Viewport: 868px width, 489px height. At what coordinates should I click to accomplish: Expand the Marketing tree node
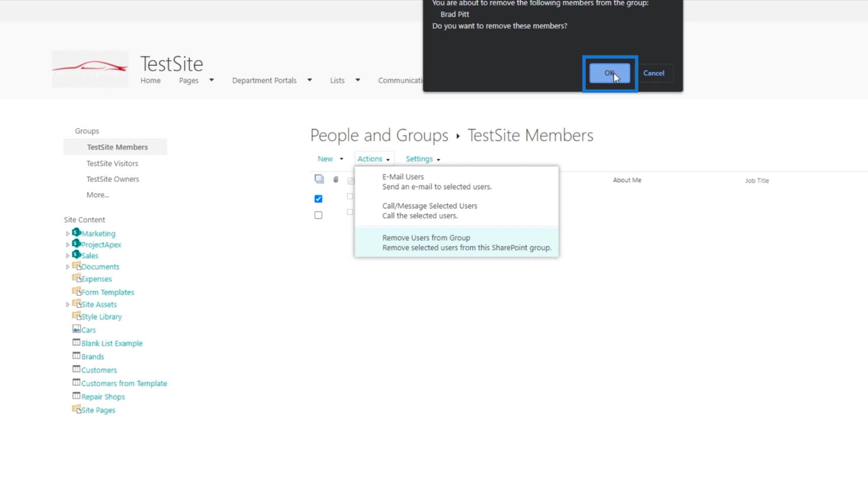68,234
